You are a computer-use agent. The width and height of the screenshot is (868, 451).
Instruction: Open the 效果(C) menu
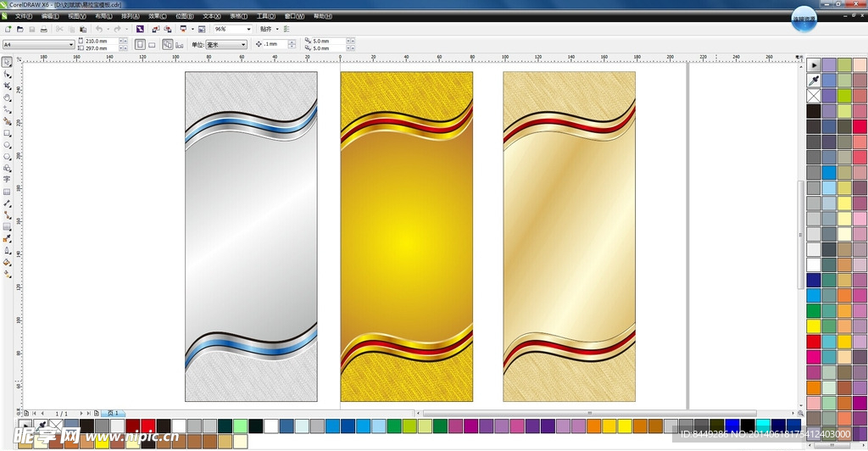click(158, 16)
